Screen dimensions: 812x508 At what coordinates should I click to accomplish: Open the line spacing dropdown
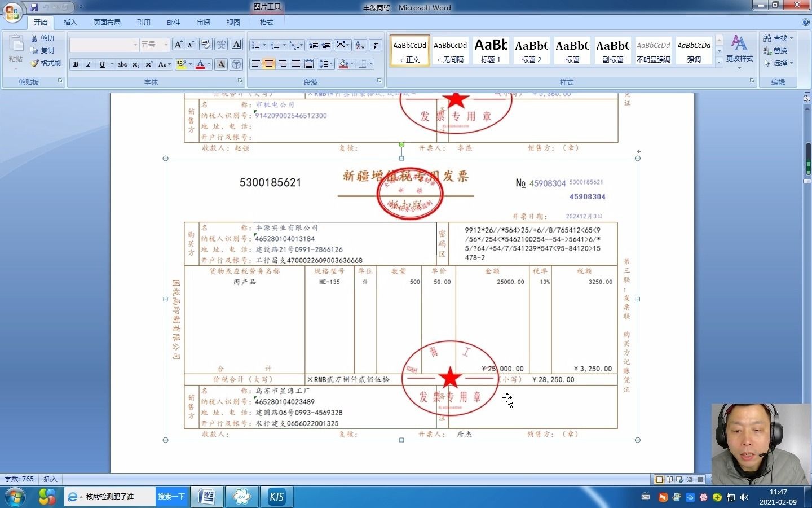click(x=326, y=64)
